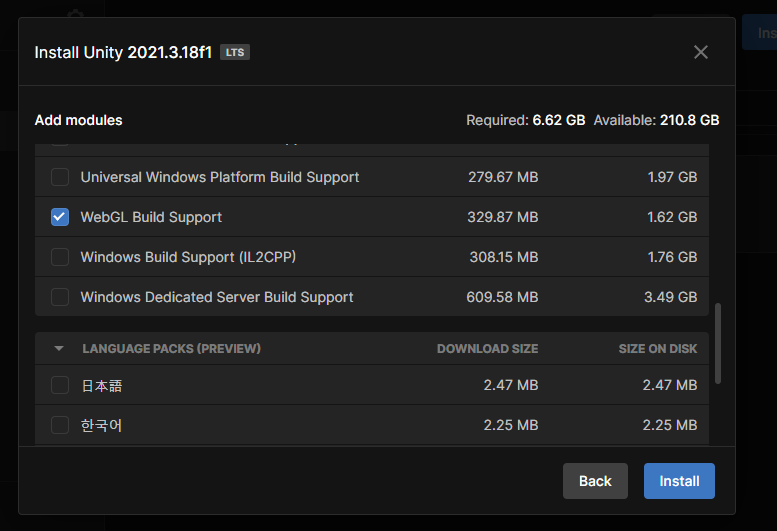Close the Install Unity dialog
The width and height of the screenshot is (777, 531).
pos(701,52)
